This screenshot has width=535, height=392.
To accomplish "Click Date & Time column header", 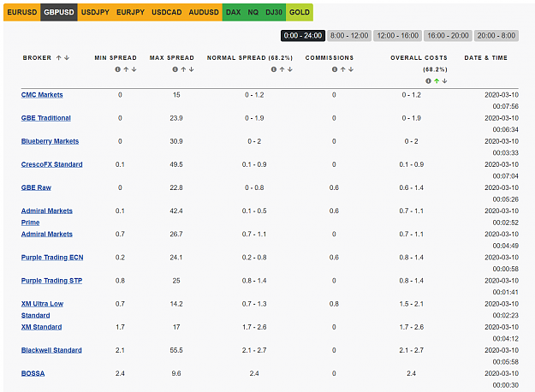I will 486,57.
